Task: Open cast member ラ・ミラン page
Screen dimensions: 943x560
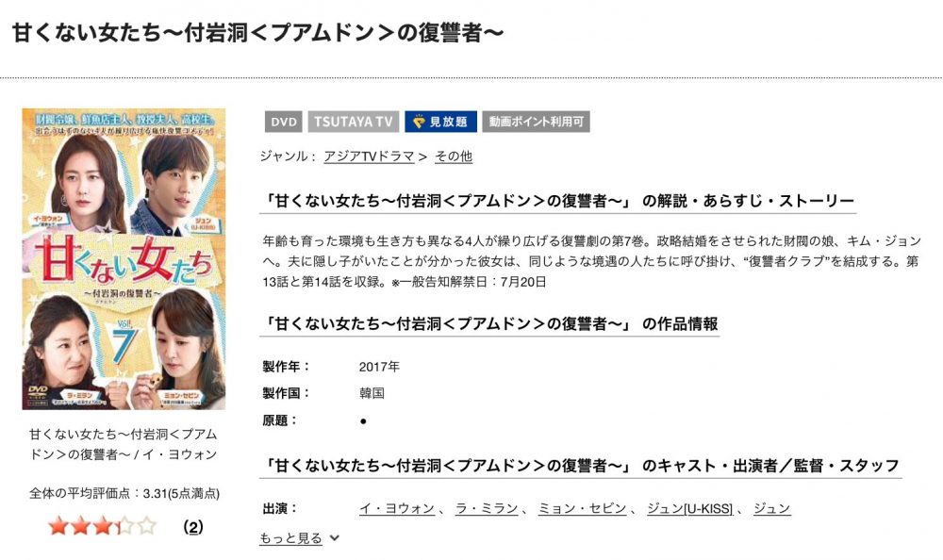Action: coord(487,509)
